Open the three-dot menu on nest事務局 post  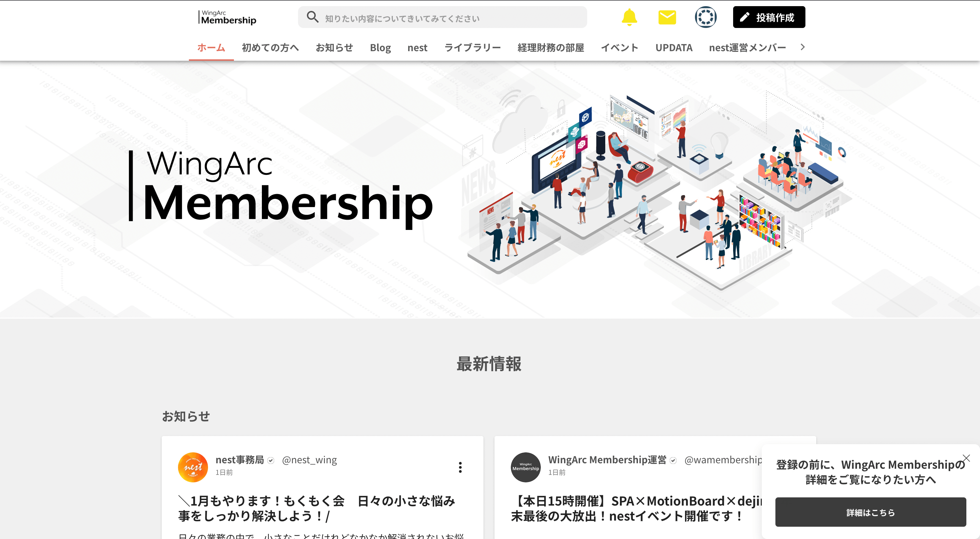(x=460, y=467)
